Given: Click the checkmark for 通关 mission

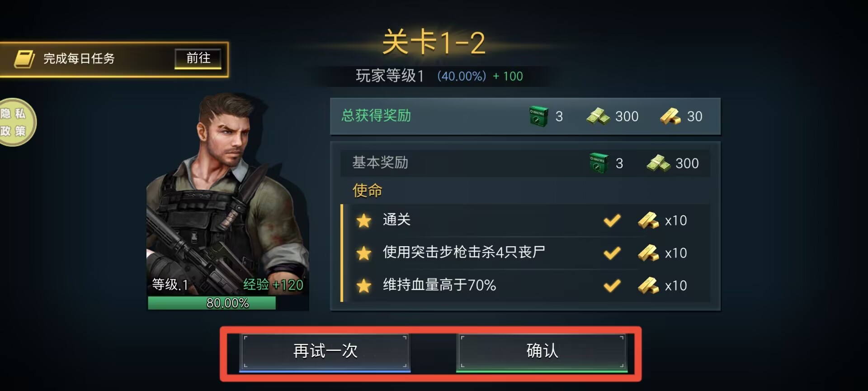Looking at the screenshot, I should click(x=612, y=220).
